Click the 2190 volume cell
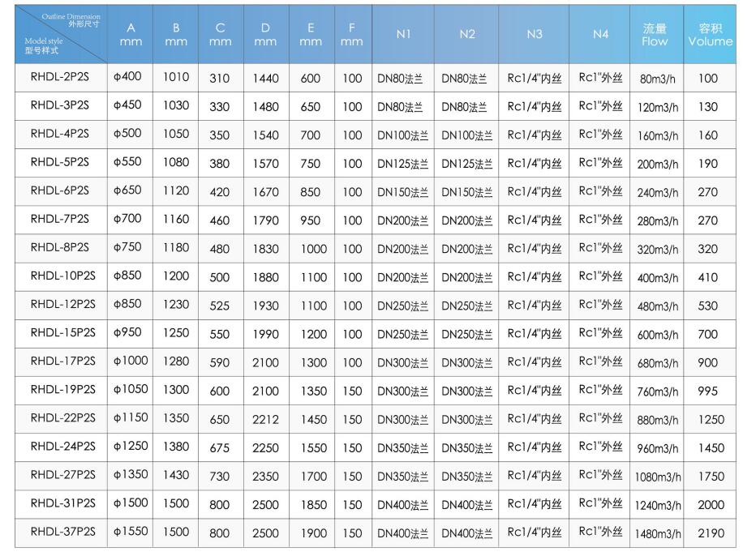This screenshot has height=556, width=756. [711, 532]
